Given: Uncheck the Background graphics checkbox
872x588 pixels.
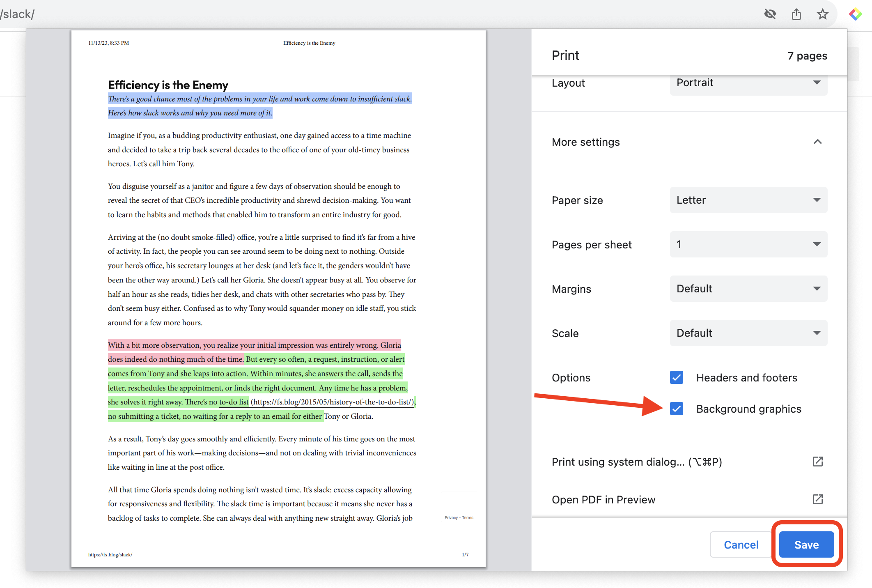Looking at the screenshot, I should (676, 409).
